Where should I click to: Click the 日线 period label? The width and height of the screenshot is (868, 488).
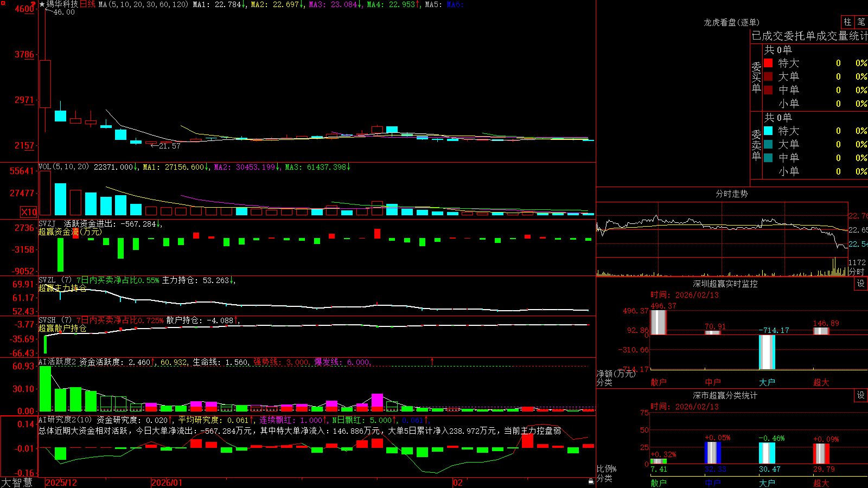coord(88,4)
